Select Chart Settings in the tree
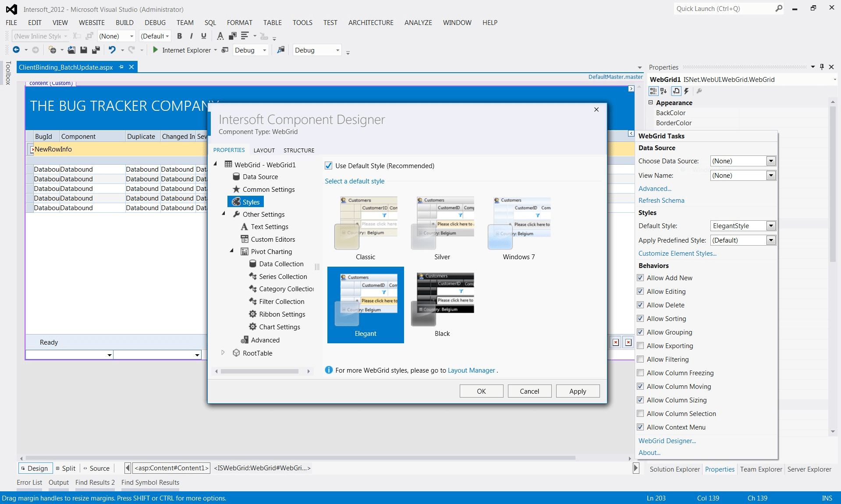The width and height of the screenshot is (841, 504). tap(279, 327)
